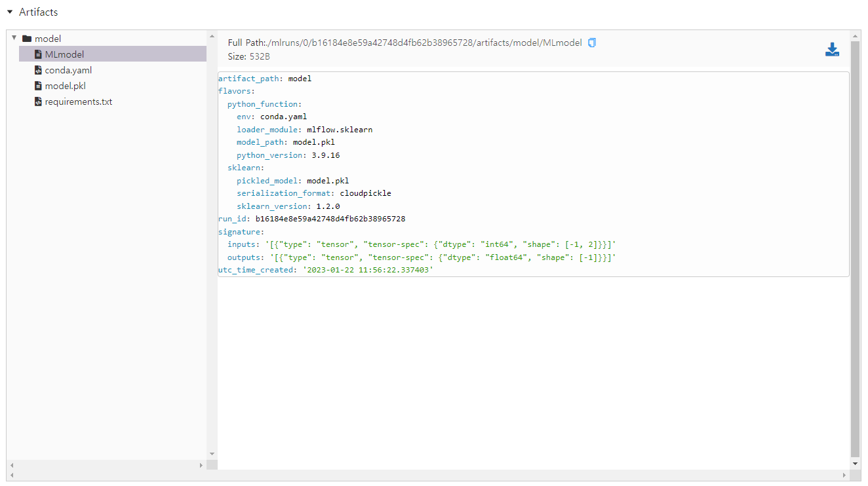
Task: Click the tree panel scroll-right arrow
Action: tap(201, 464)
